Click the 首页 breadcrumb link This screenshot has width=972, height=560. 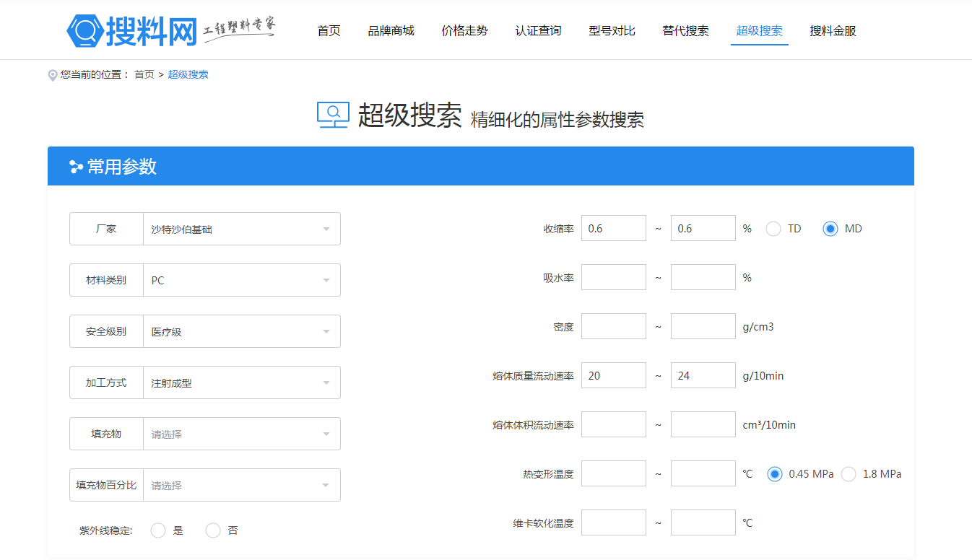click(x=144, y=74)
